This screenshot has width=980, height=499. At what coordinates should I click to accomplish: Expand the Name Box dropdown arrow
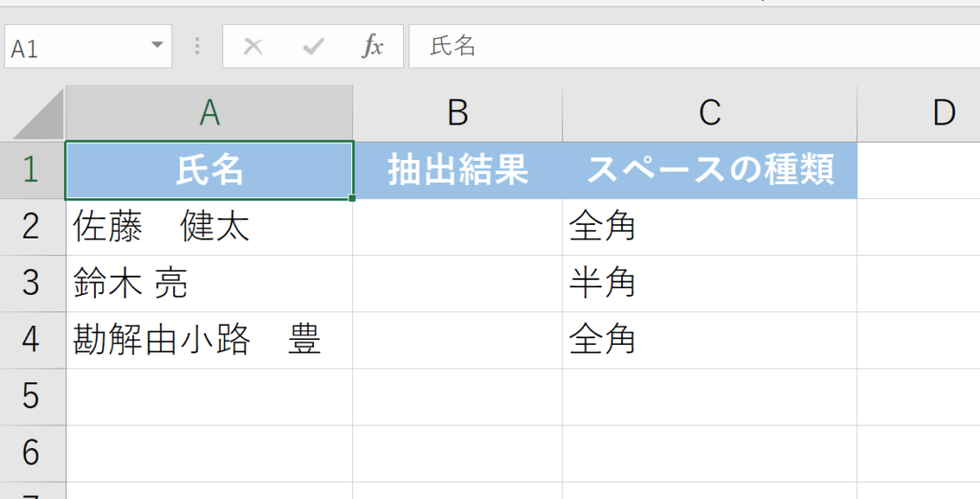click(157, 47)
